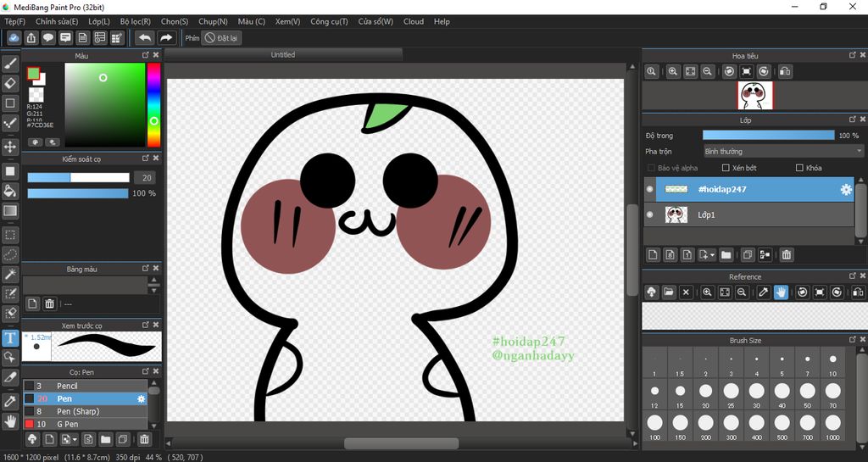Screen dimensions: 868x462
Task: Close the Reference panel
Action: [x=862, y=276]
